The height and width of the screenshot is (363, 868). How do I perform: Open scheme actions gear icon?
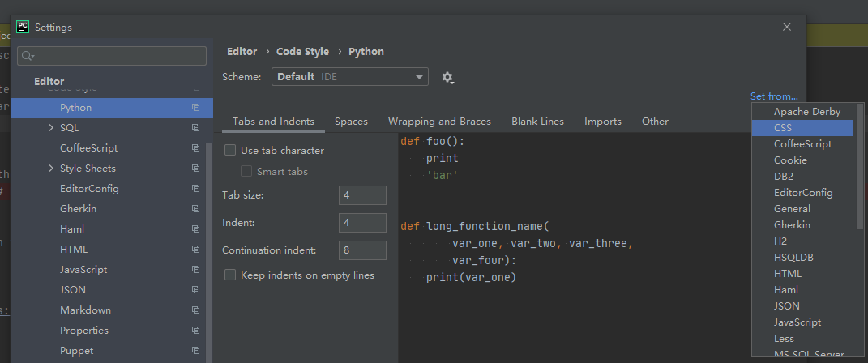coord(448,78)
